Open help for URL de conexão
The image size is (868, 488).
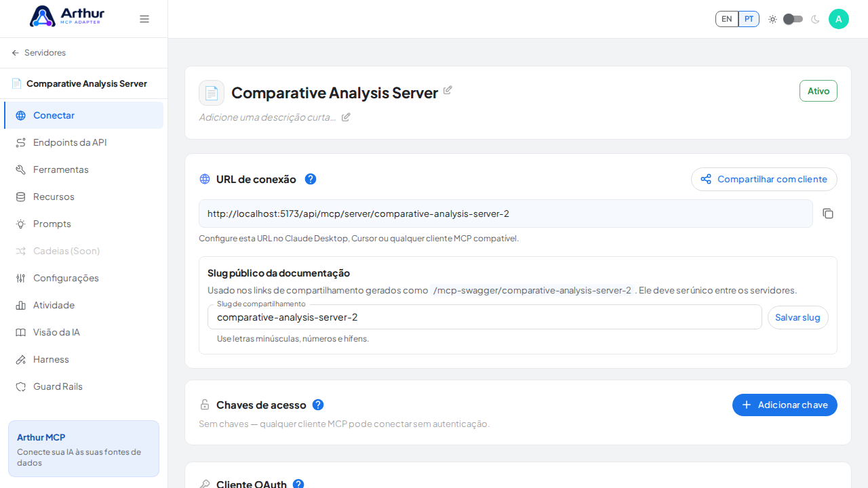coord(311,179)
